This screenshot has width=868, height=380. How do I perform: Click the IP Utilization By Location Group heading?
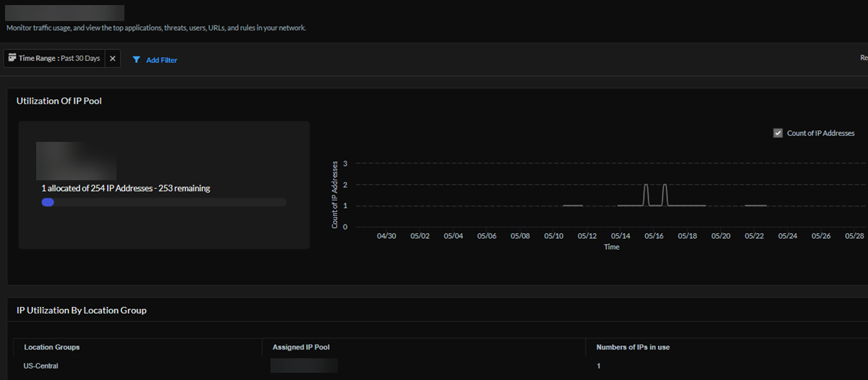(x=82, y=311)
